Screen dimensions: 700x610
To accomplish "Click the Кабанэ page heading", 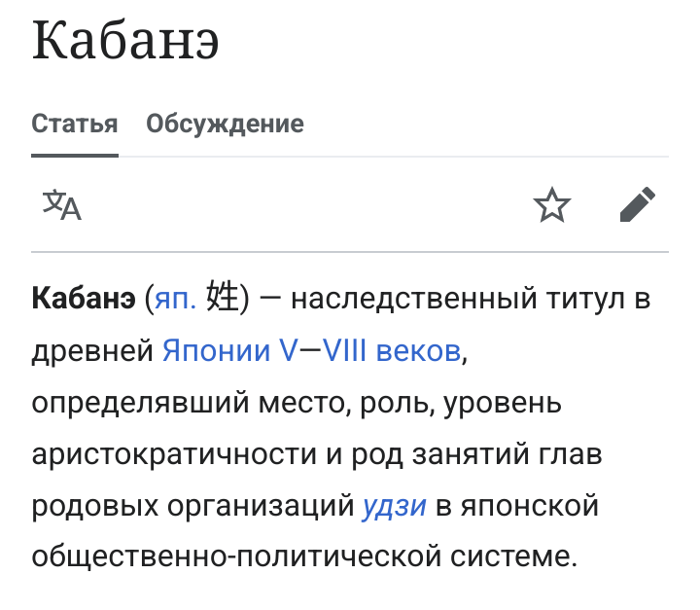I will click(125, 41).
